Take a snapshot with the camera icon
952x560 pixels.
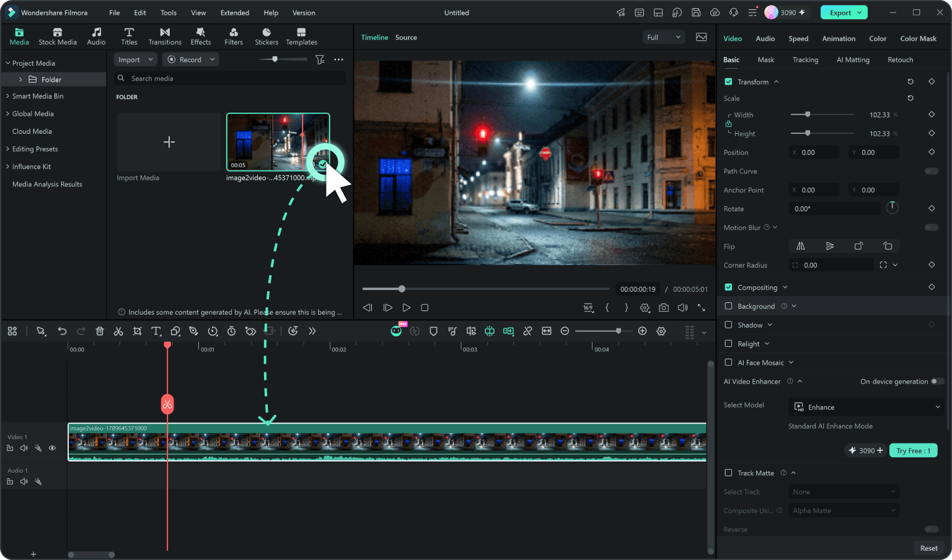pos(664,307)
